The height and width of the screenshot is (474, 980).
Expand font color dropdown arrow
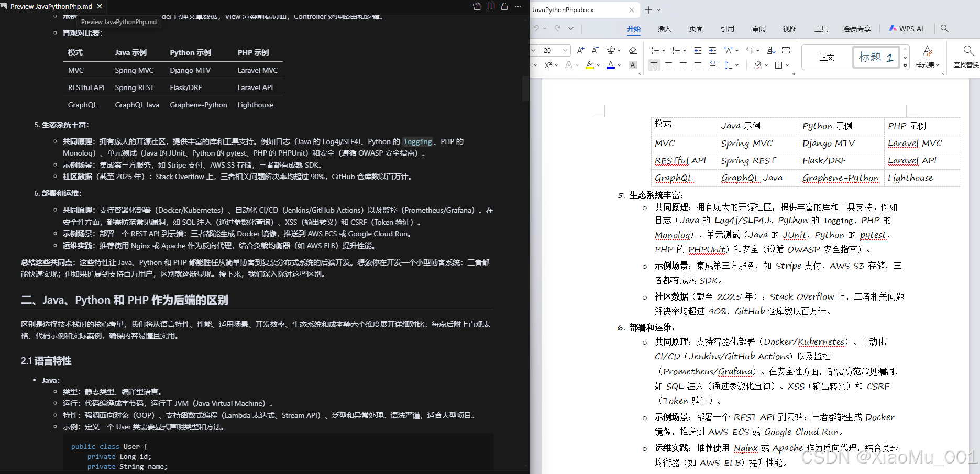[x=619, y=65]
